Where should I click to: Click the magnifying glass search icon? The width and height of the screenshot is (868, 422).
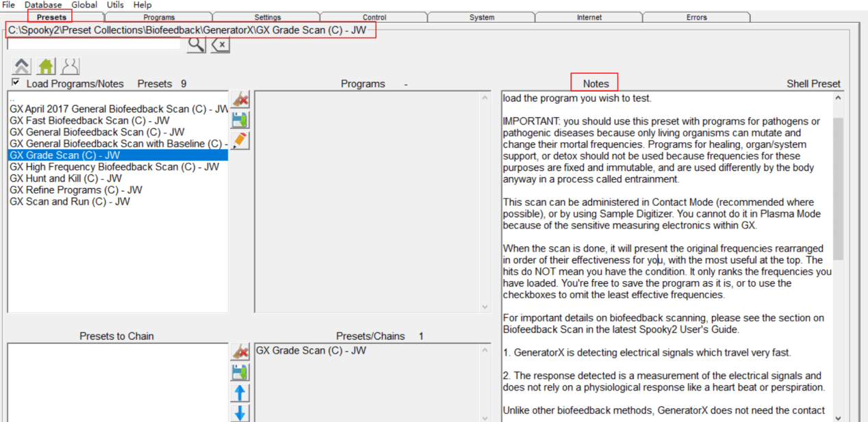(x=196, y=45)
